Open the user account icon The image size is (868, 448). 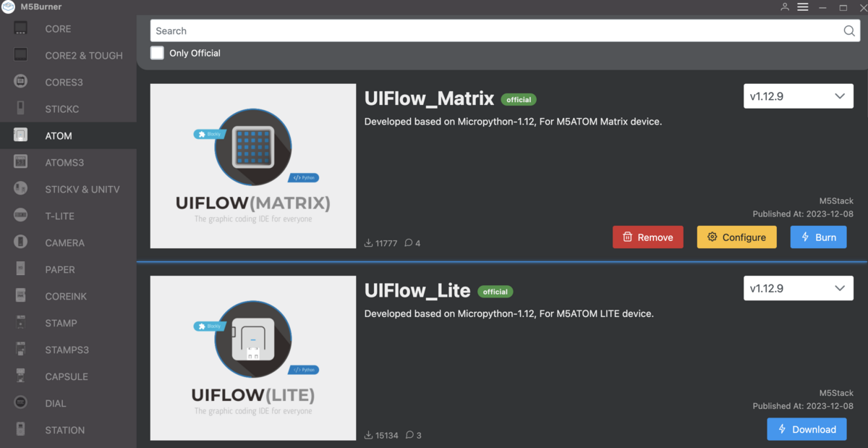[785, 7]
